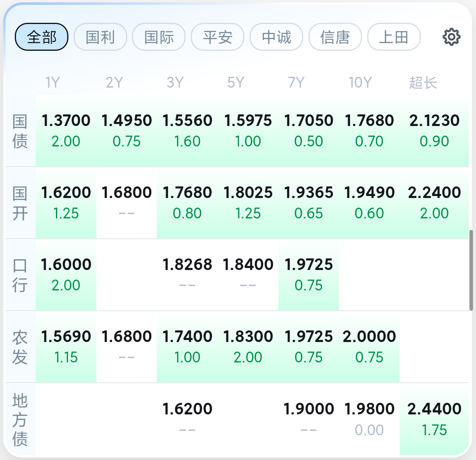This screenshot has width=476, height=460.
Task: Select the 中诚 broker tab
Action: [x=276, y=37]
